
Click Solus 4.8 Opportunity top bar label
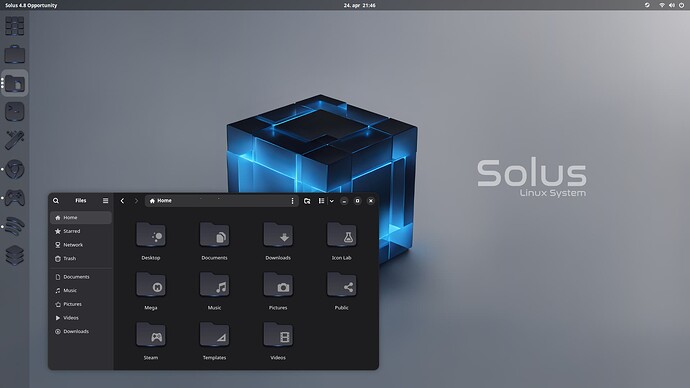pos(31,5)
